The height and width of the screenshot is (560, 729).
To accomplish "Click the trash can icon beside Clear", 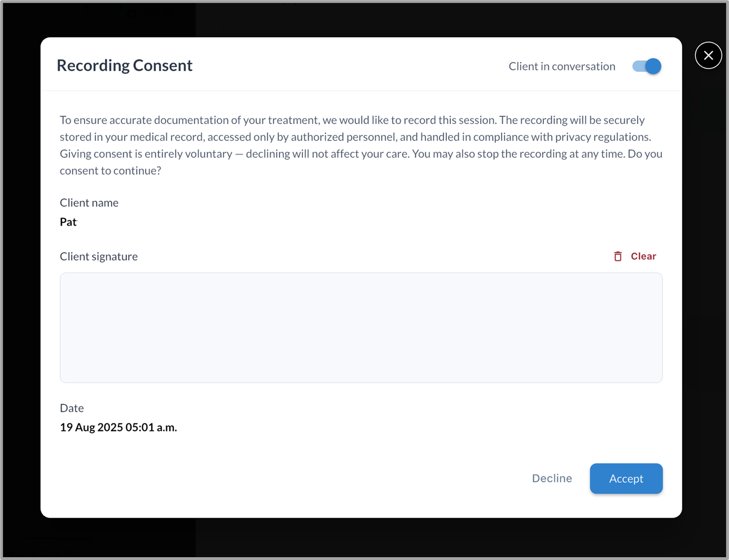I will tap(618, 257).
